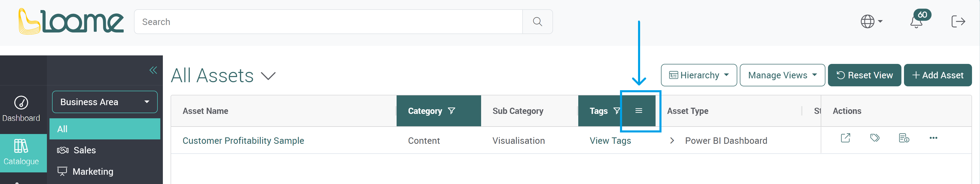The width and height of the screenshot is (980, 184).
Task: Click the asset details info icon
Action: (904, 138)
